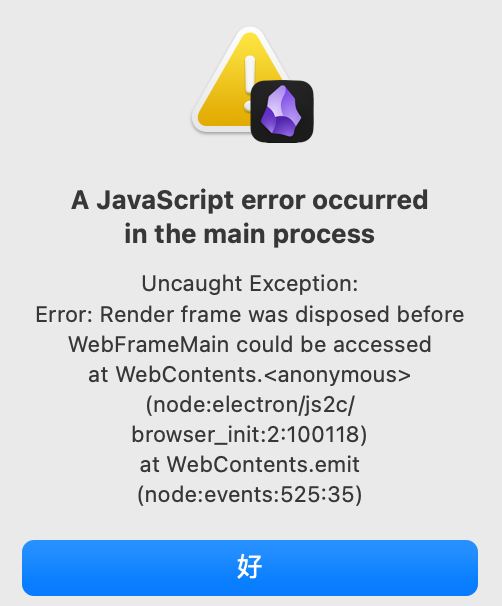Click the purple crystal in the Obsidian logo
Screen dimensions: 502x606
point(281,111)
